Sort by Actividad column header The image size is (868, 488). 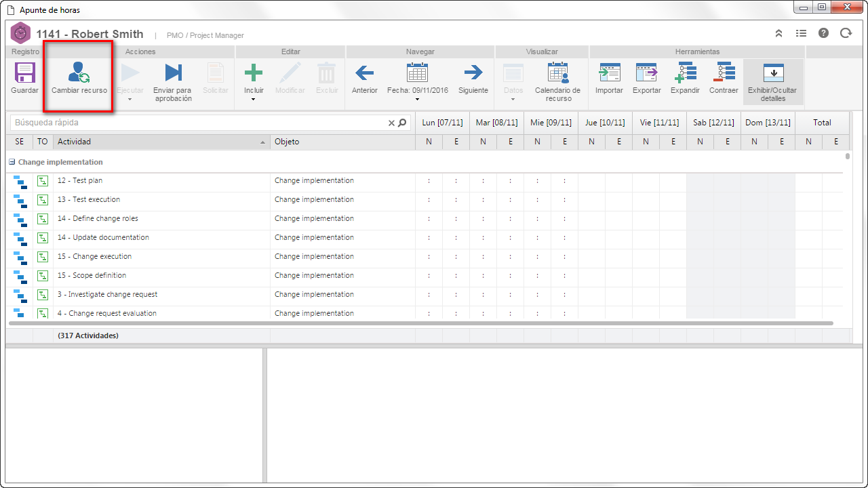(161, 142)
